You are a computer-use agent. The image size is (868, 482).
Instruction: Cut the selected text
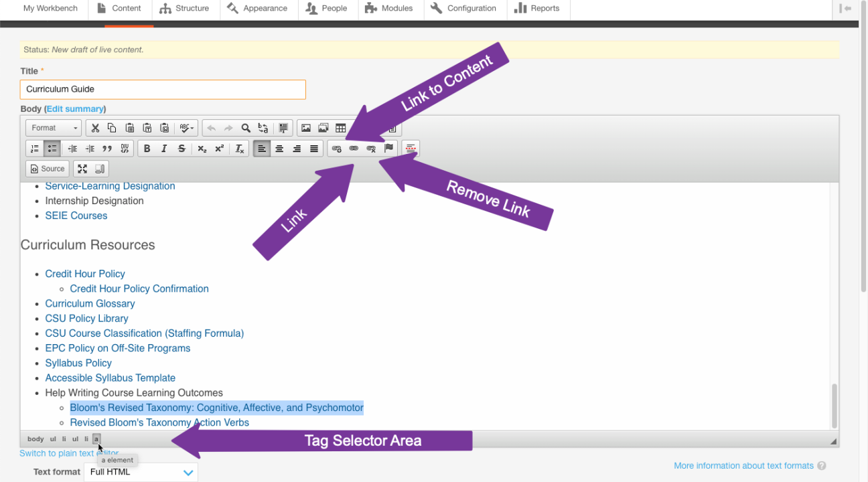[95, 128]
